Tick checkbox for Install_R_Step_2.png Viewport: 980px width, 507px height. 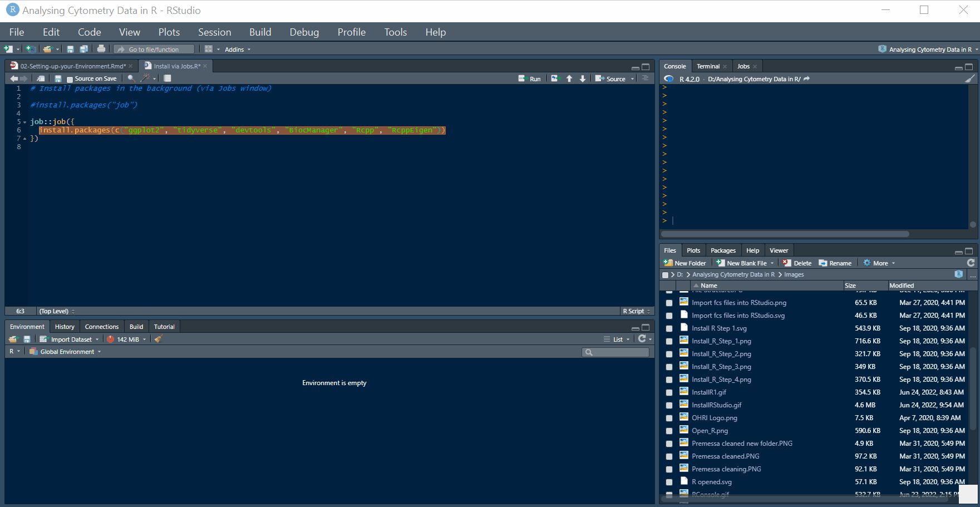669,354
